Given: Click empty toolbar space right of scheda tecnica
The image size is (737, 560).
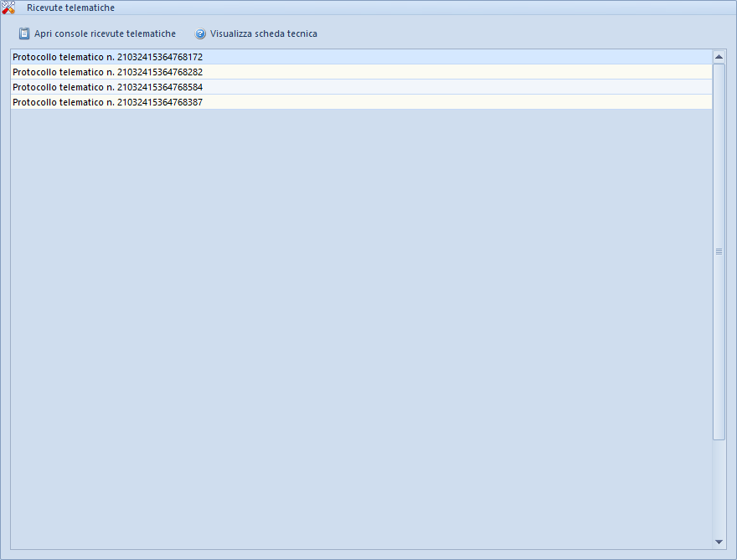Looking at the screenshot, I should point(519,34).
